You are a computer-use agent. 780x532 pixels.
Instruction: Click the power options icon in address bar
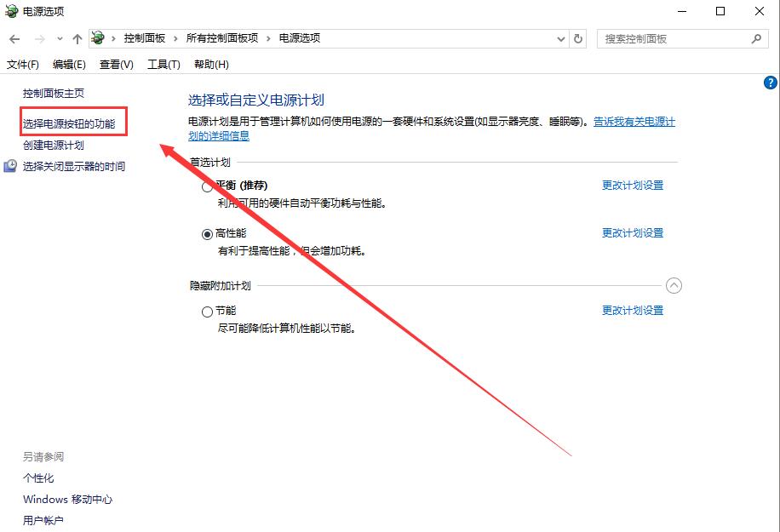click(x=97, y=37)
